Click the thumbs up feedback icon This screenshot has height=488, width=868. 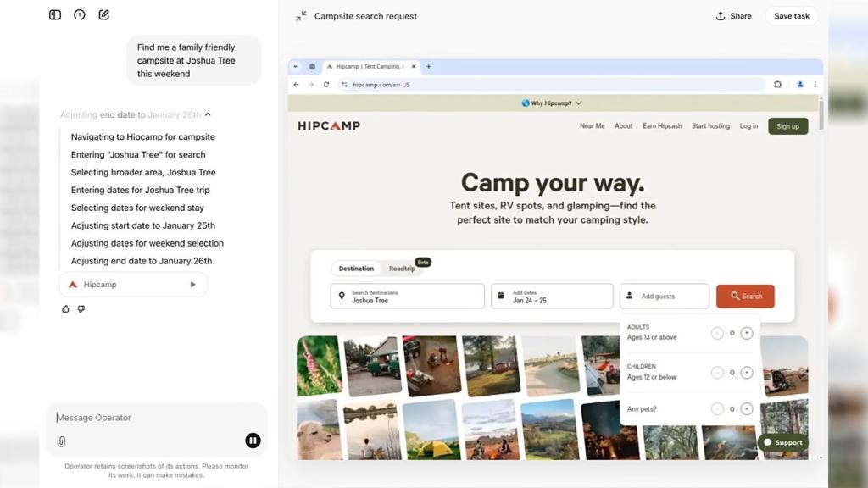pos(66,309)
